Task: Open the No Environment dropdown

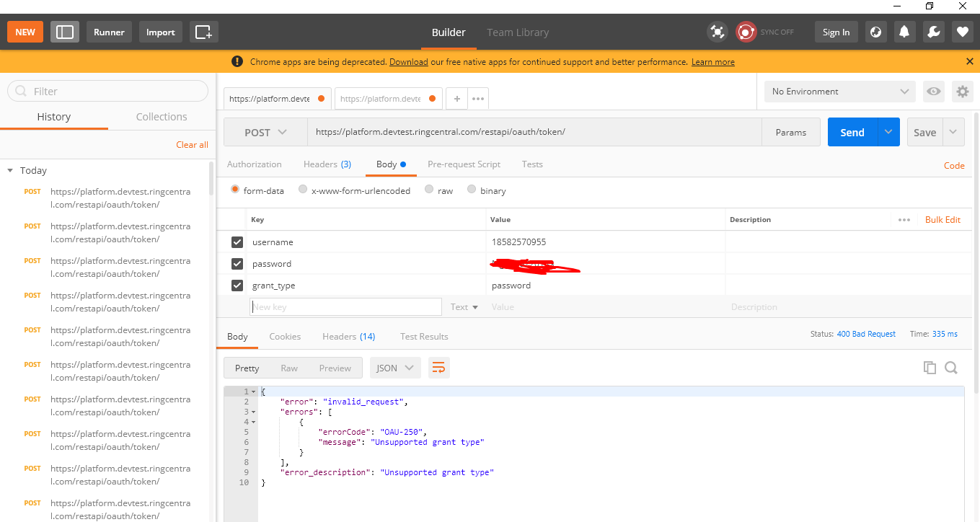Action: (x=840, y=92)
